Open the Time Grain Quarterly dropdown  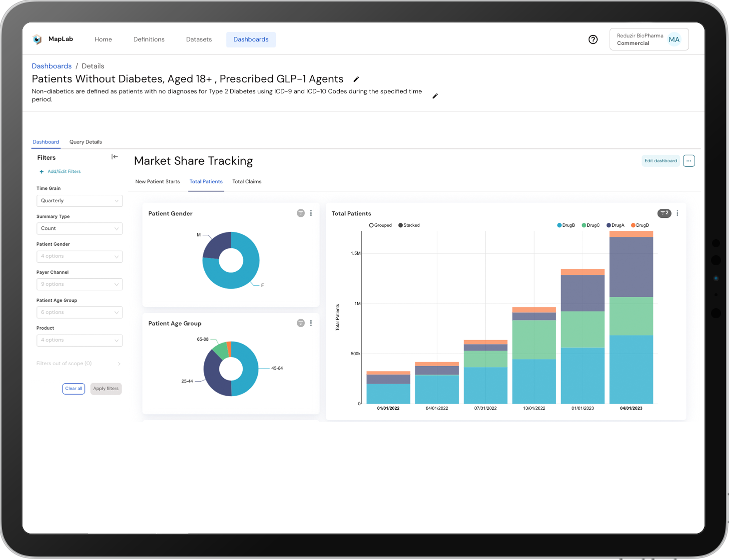(x=79, y=200)
